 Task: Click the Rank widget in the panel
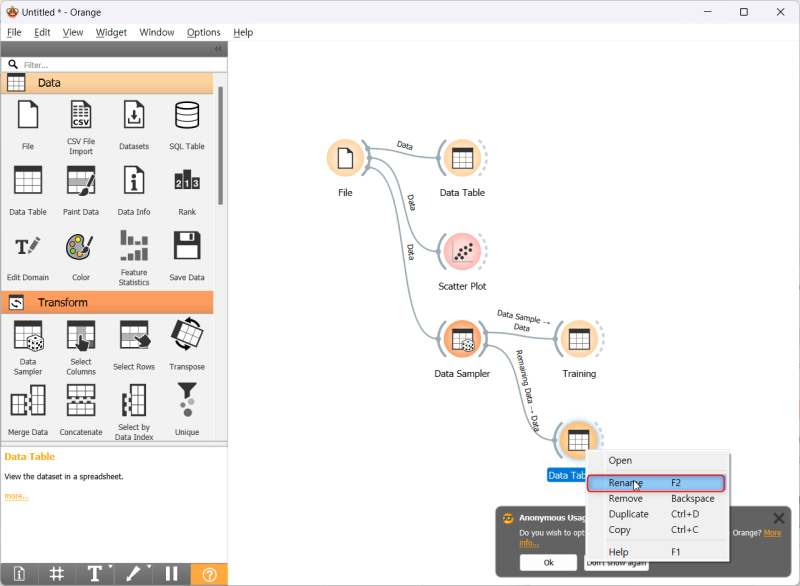(187, 190)
